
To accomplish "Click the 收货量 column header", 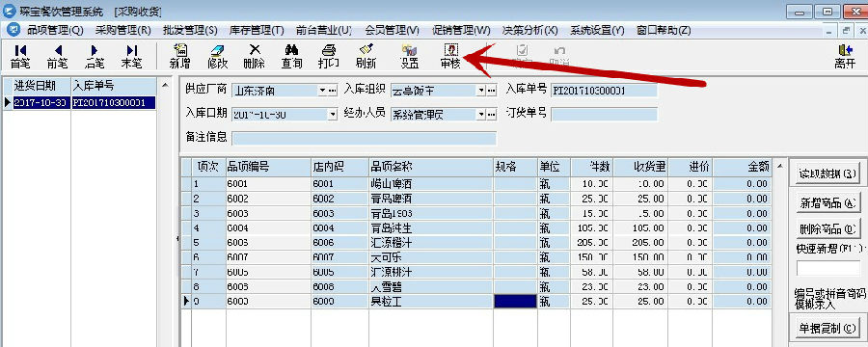I will [640, 167].
